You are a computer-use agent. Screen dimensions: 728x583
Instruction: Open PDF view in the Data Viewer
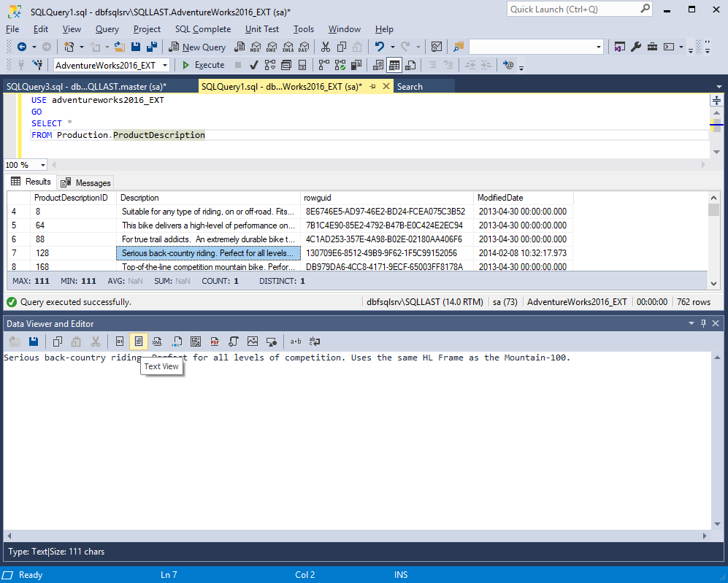pyautogui.click(x=214, y=341)
